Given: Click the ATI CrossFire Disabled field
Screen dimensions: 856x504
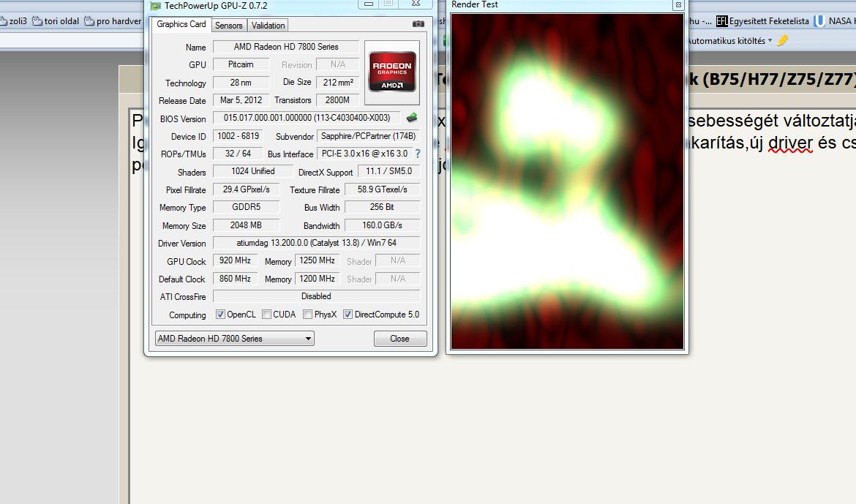Looking at the screenshot, I should point(317,296).
